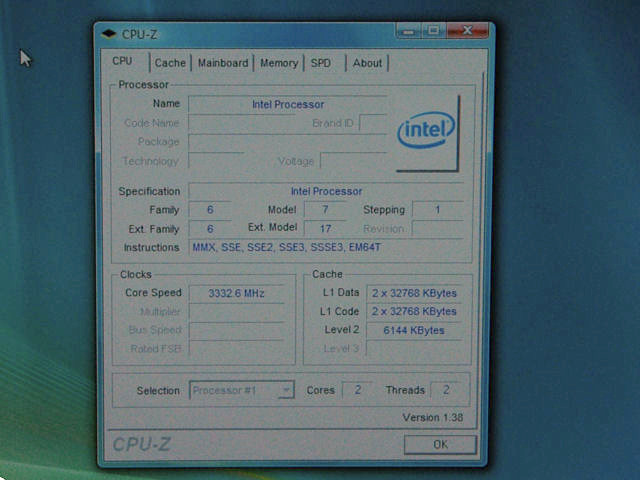Click the empty Multiplier field

[x=236, y=312]
